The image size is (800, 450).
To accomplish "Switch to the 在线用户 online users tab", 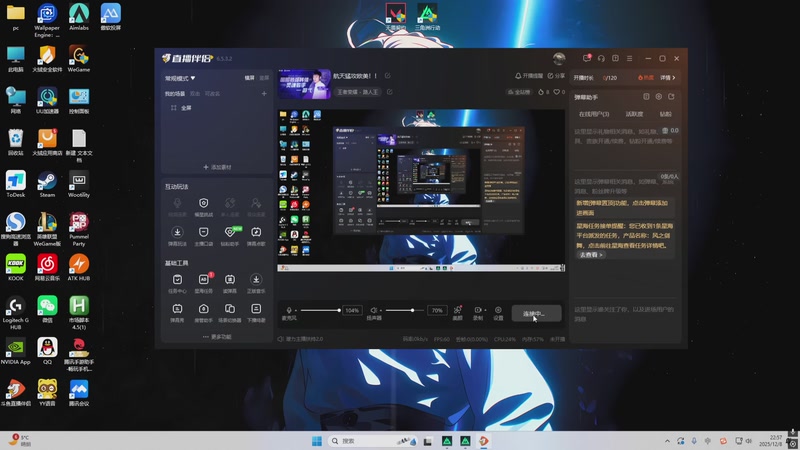I will (x=594, y=114).
